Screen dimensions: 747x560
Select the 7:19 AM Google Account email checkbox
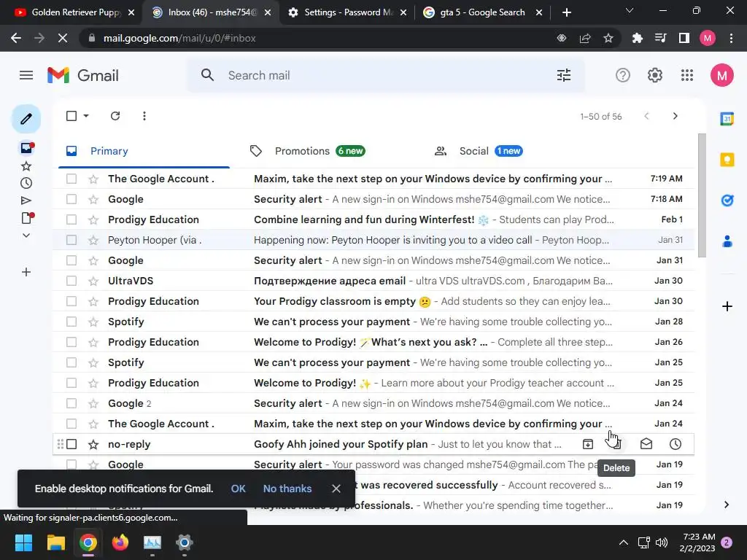click(x=71, y=179)
